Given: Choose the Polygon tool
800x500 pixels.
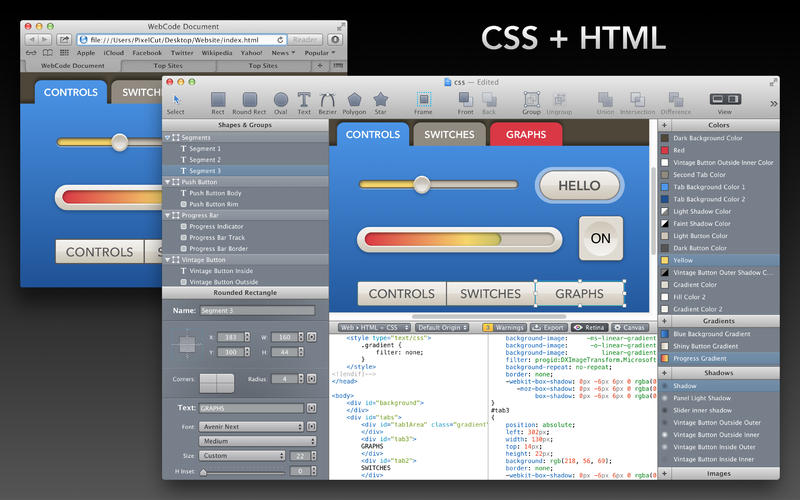Looking at the screenshot, I should click(354, 104).
